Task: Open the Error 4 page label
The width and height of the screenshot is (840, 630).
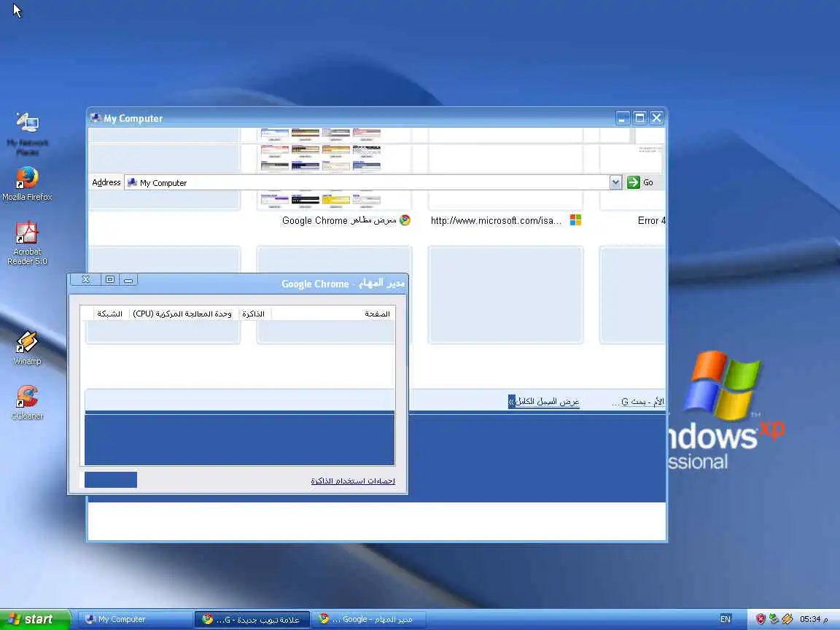Action: [x=651, y=221]
